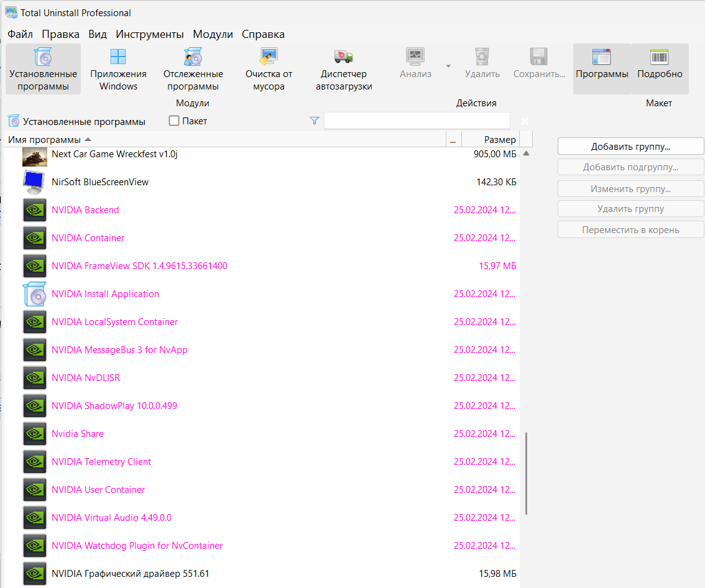Click the NVIDIA MessageBus 3 icon

35,350
